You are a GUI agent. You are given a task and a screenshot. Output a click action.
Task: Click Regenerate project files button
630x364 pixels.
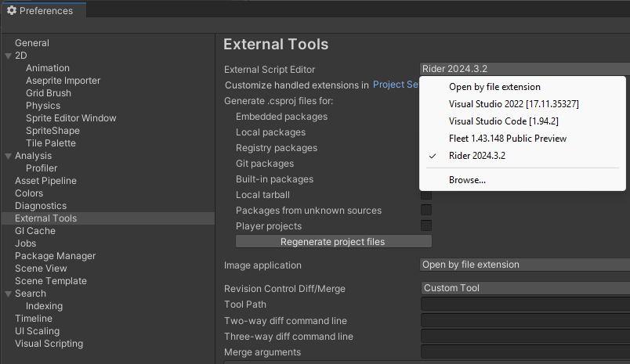pos(334,242)
